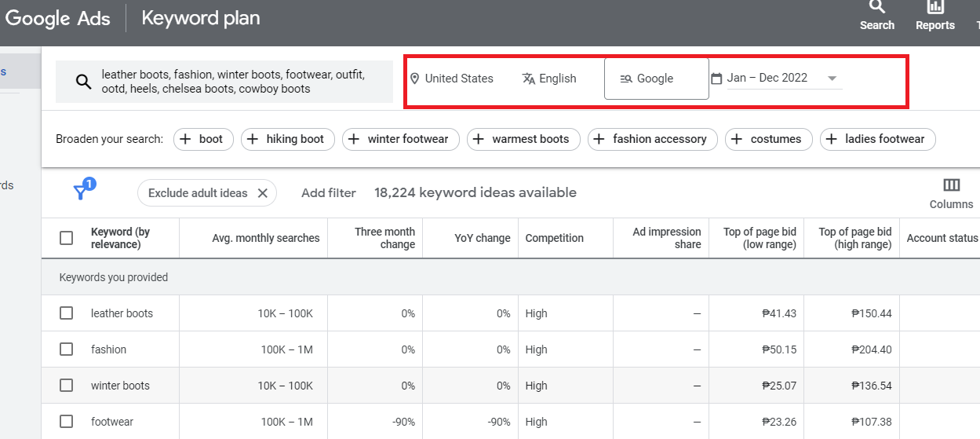Open the Search tool in header
Image resolution: width=980 pixels, height=439 pixels.
click(x=876, y=16)
